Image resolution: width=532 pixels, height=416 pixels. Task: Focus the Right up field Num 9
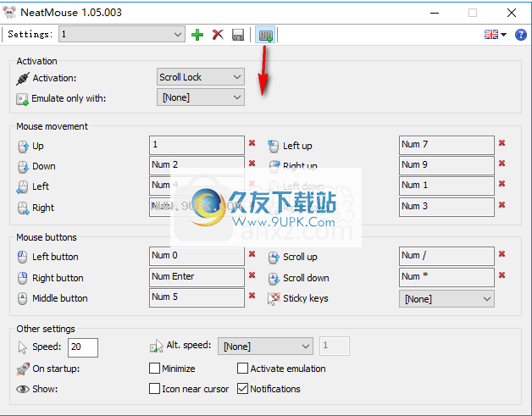[446, 165]
